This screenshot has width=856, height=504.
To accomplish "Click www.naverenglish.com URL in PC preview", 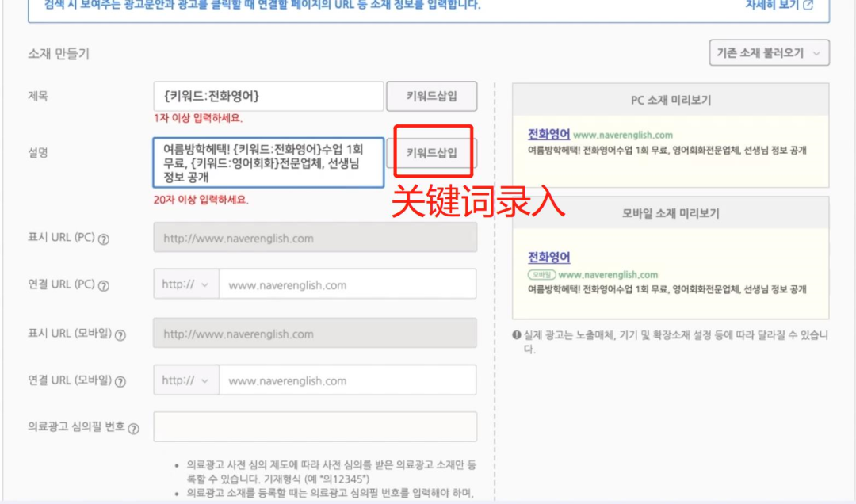I will 623,135.
